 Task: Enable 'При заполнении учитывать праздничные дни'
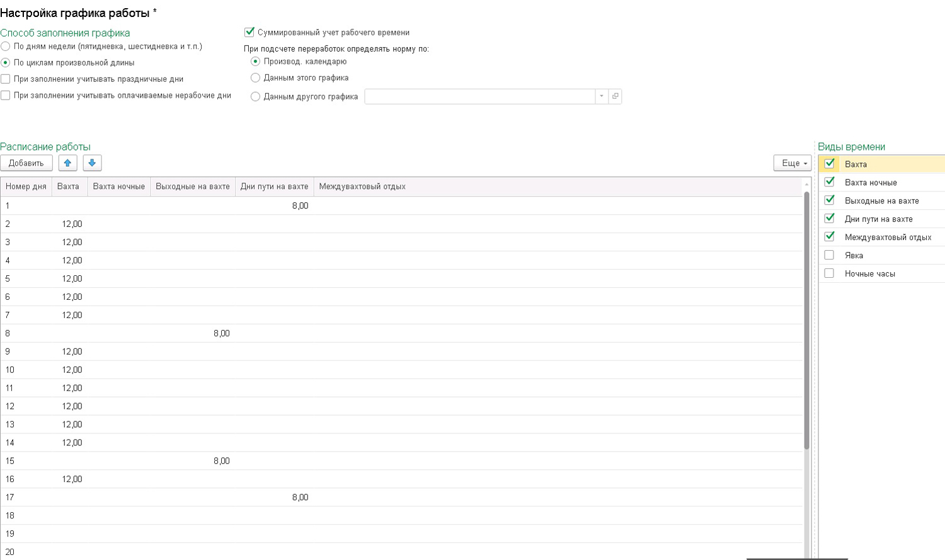pyautogui.click(x=6, y=79)
